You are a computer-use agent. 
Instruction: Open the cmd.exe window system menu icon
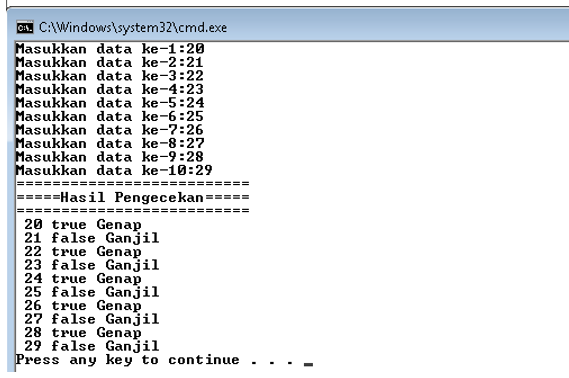25,28
